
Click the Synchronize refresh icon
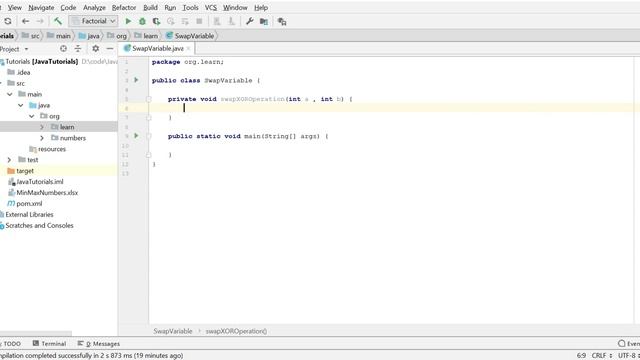(x=8, y=21)
